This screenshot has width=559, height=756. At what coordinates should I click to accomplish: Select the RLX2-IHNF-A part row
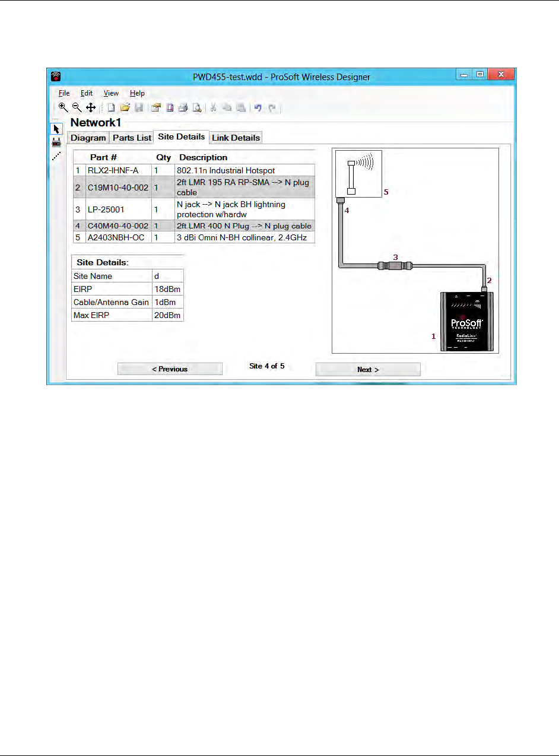(x=194, y=170)
